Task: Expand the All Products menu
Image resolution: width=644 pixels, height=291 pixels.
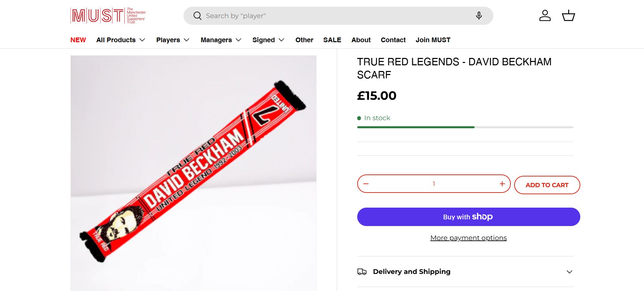Action: (121, 40)
